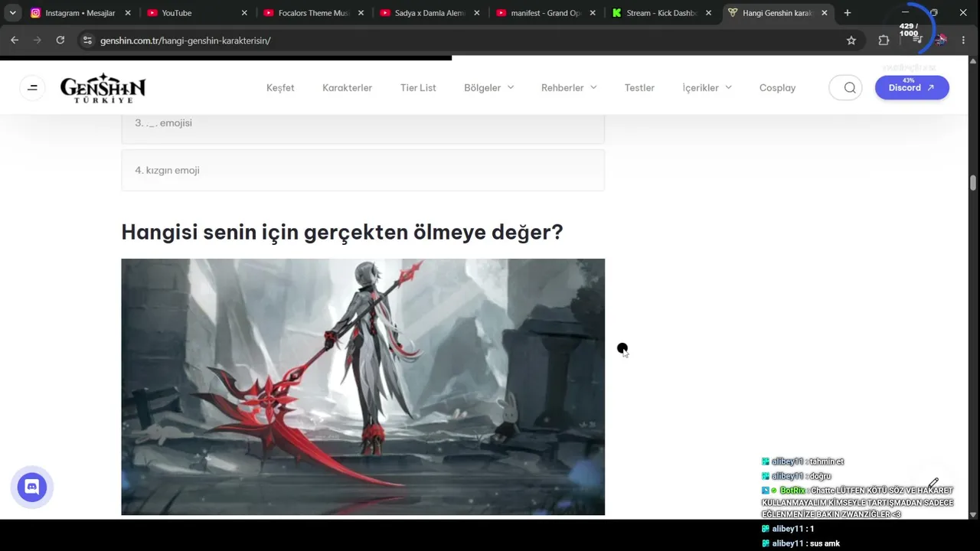Open the site hamburger menu

pyautogui.click(x=32, y=88)
